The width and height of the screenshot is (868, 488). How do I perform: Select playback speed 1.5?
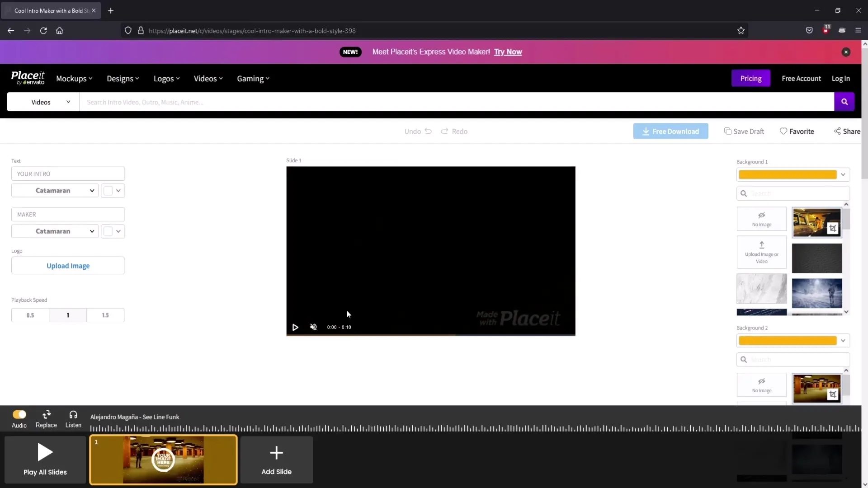[x=105, y=314]
